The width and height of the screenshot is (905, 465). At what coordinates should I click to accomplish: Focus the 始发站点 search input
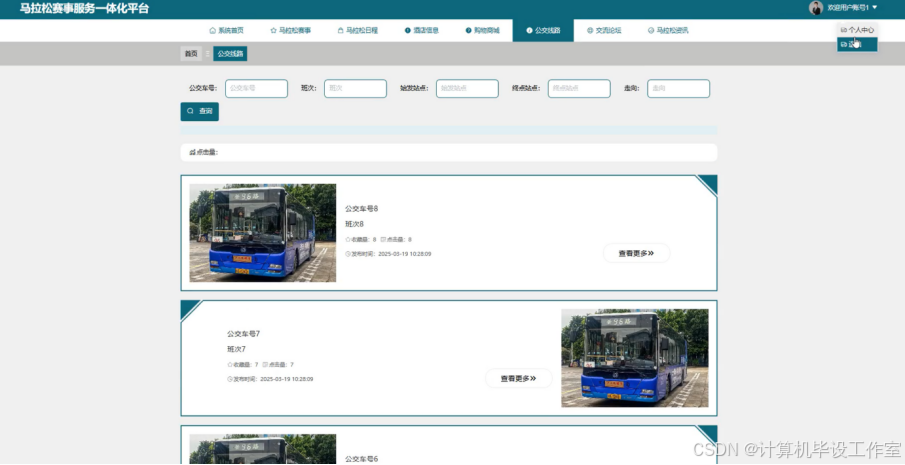click(468, 88)
